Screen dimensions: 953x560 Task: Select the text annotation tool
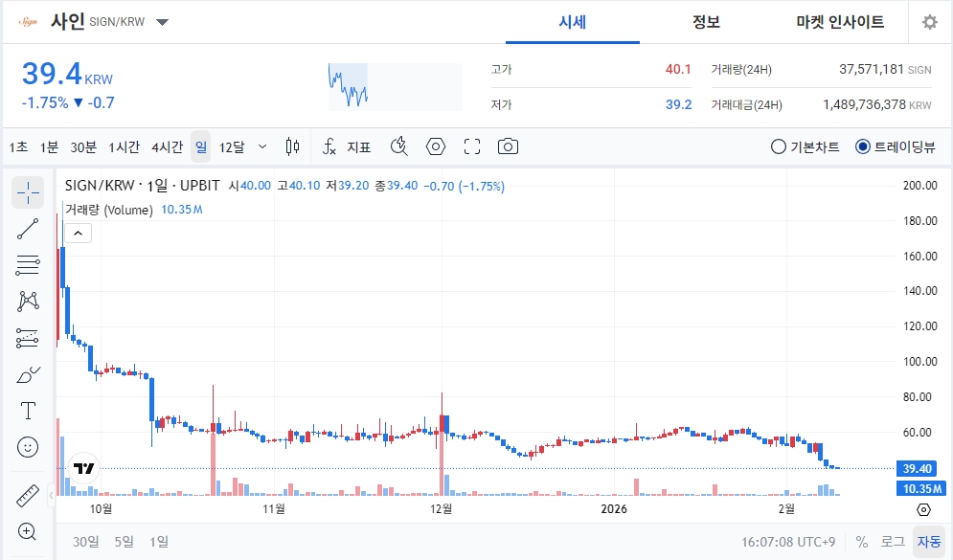tap(28, 410)
